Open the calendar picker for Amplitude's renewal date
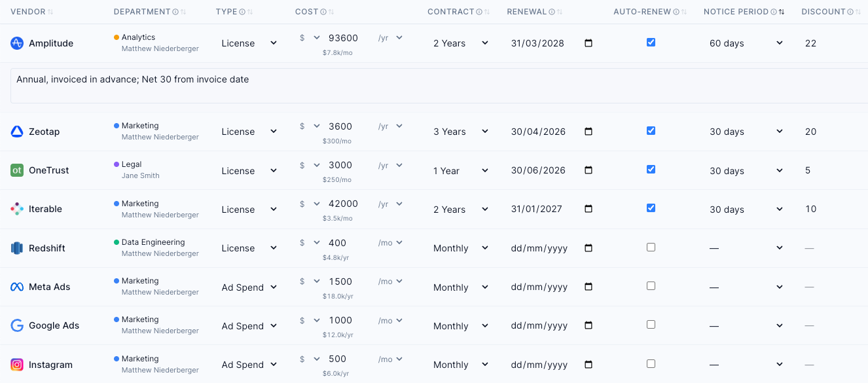868x383 pixels. coord(588,43)
